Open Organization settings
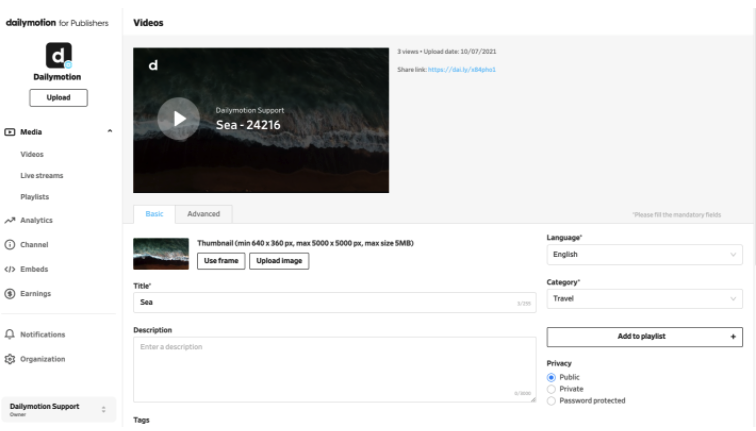 tap(42, 359)
